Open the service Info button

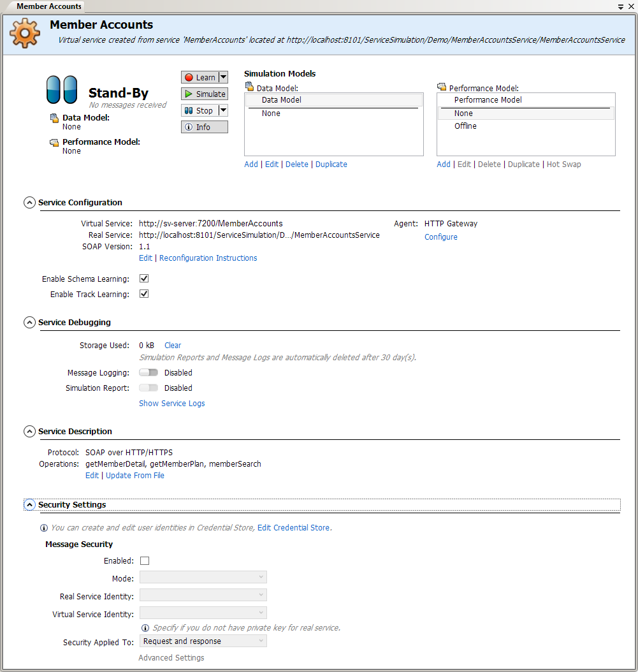[204, 127]
